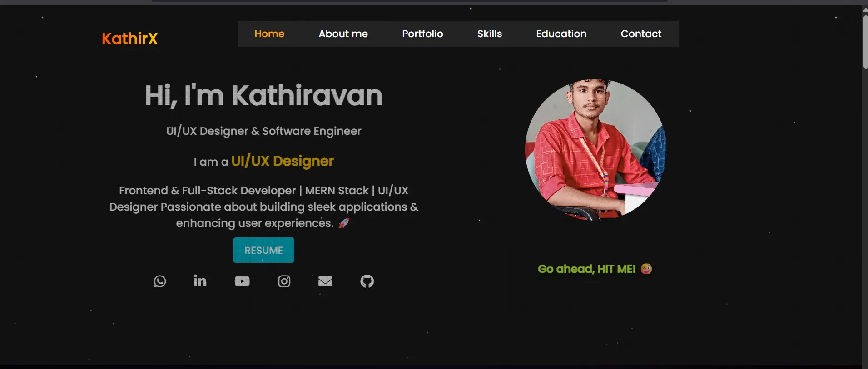Click the circular profile photo
Image resolution: width=868 pixels, height=369 pixels.
[595, 150]
